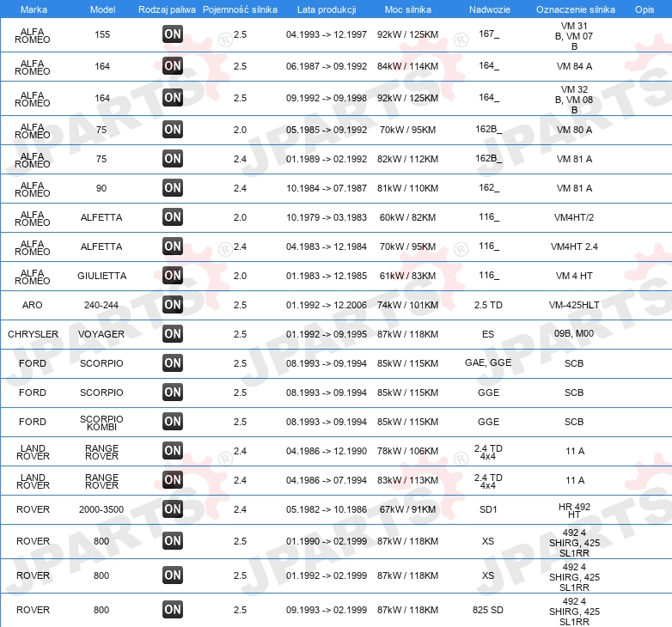Select model cell '2000-3500'

pyautogui.click(x=101, y=509)
